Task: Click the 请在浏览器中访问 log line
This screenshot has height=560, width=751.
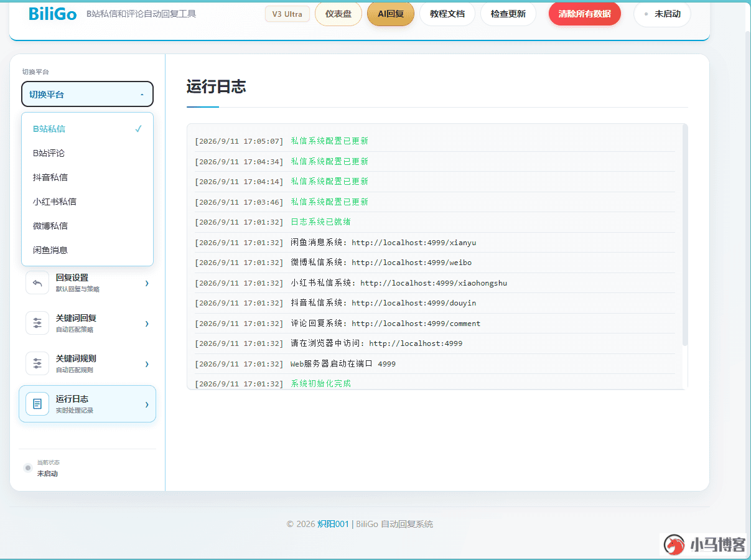Action: click(x=435, y=343)
